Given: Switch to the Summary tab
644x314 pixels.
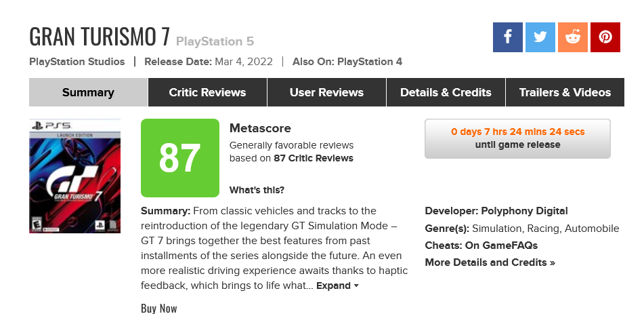Looking at the screenshot, I should 88,92.
